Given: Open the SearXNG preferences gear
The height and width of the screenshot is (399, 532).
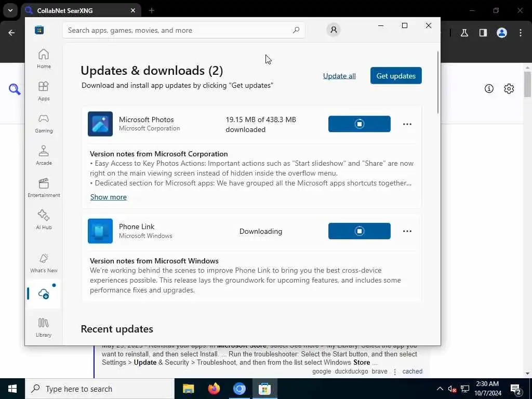Looking at the screenshot, I should [x=509, y=88].
